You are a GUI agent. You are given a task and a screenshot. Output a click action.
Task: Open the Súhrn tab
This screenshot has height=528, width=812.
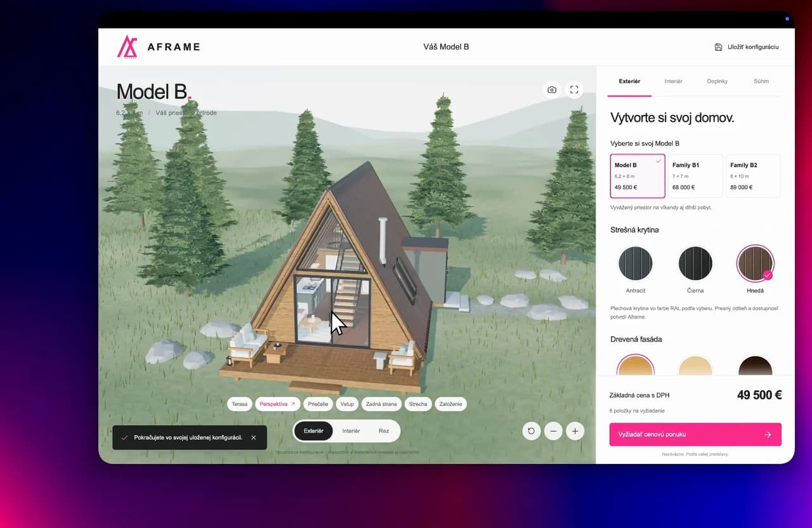pyautogui.click(x=761, y=81)
